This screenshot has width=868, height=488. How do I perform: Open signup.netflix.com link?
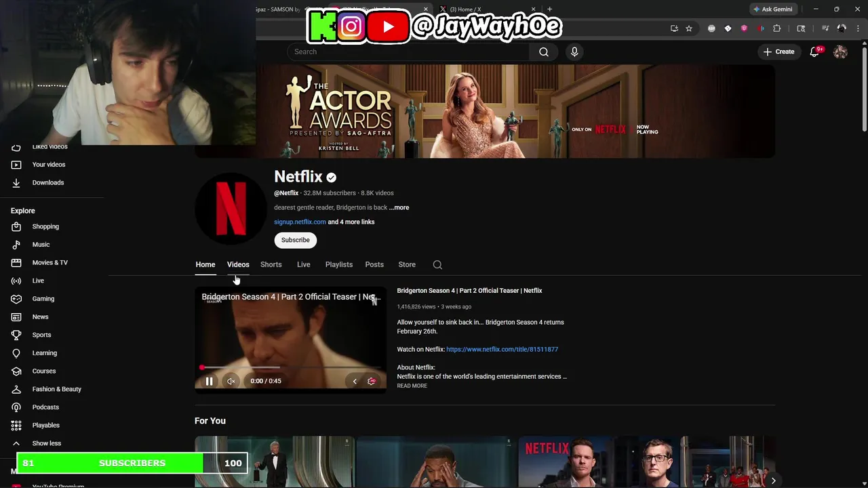point(300,222)
